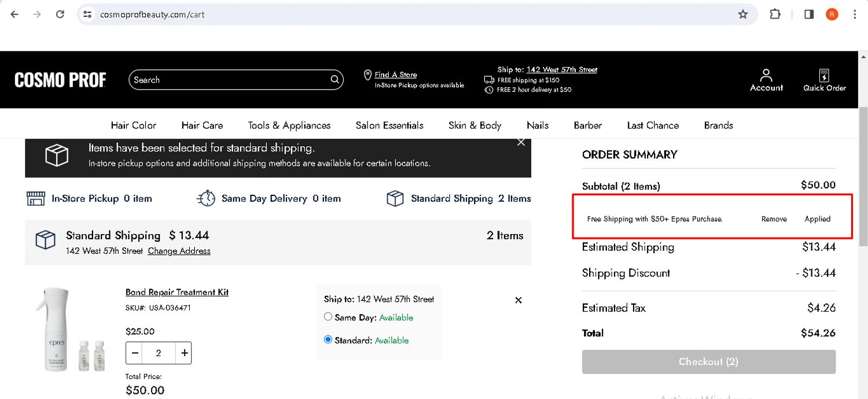Viewport: 868px width, 399px height.
Task: Click the Estimated Tax $4.26 value
Action: (822, 308)
